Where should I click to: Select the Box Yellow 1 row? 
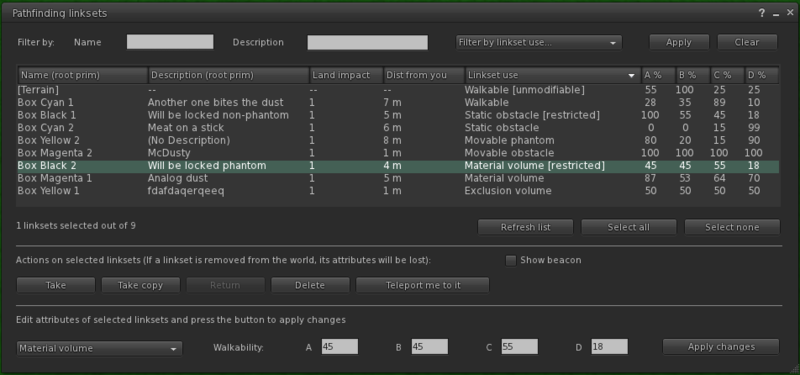click(398, 191)
